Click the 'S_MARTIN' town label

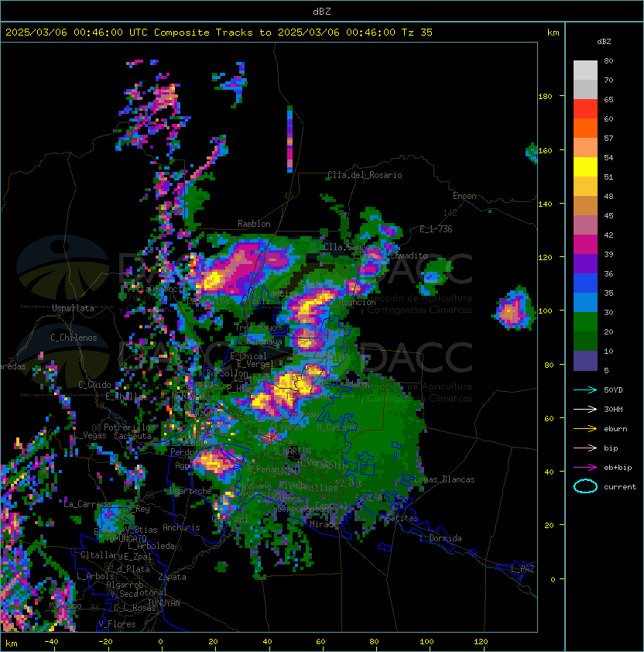pyautogui.click(x=292, y=451)
